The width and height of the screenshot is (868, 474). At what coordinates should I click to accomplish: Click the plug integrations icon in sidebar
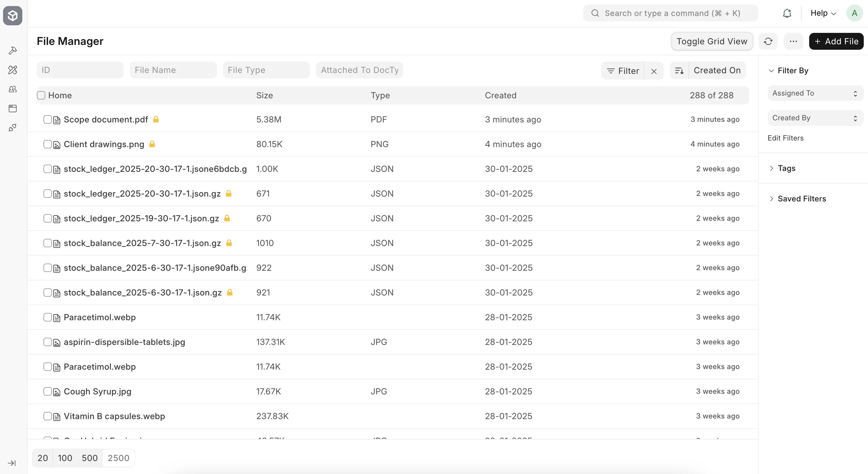(x=12, y=127)
